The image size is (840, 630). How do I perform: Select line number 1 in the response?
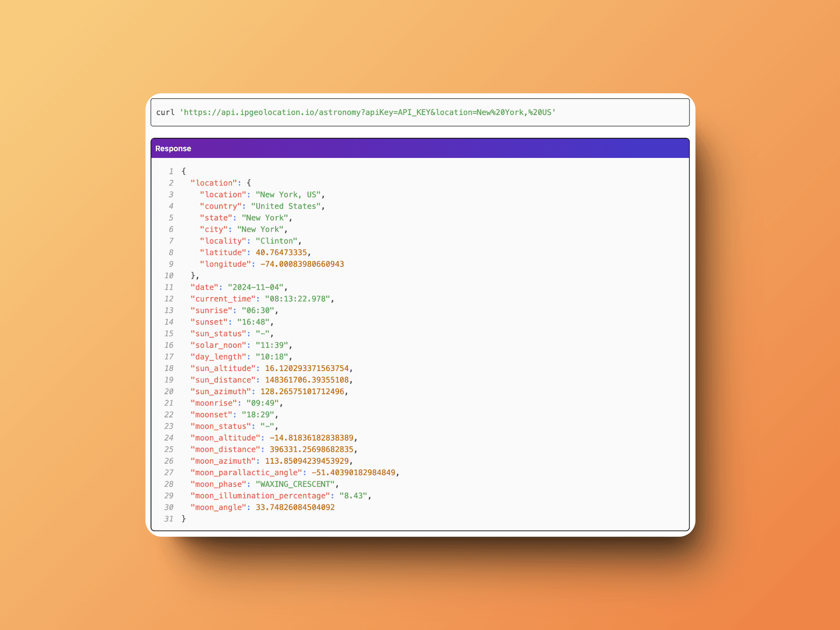pos(171,171)
